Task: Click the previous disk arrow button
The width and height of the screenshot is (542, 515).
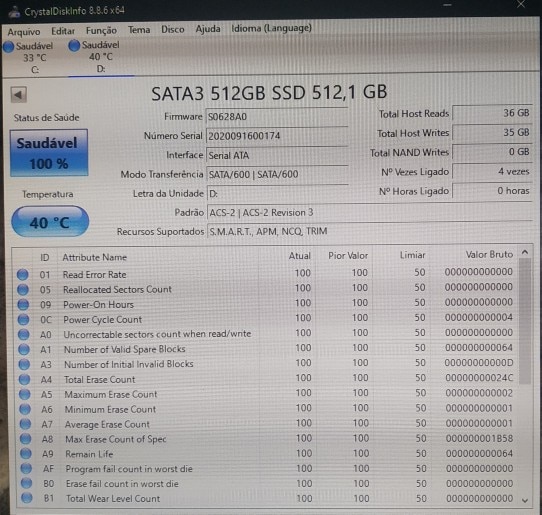Action: pos(18,94)
